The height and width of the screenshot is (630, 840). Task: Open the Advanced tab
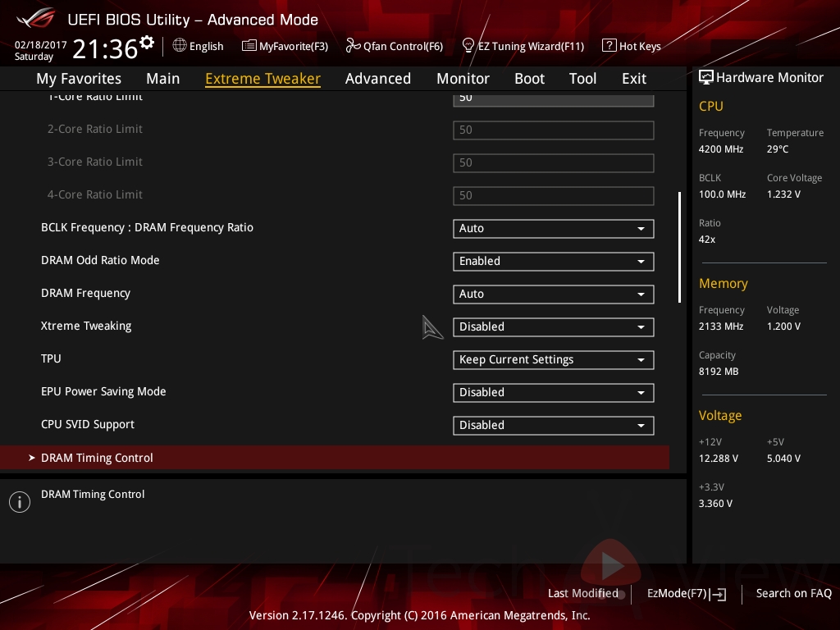point(378,79)
